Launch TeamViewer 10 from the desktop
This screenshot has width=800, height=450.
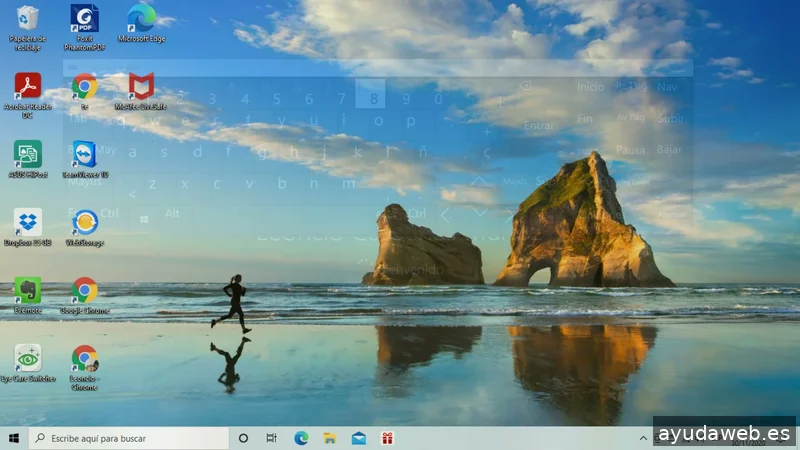85,159
